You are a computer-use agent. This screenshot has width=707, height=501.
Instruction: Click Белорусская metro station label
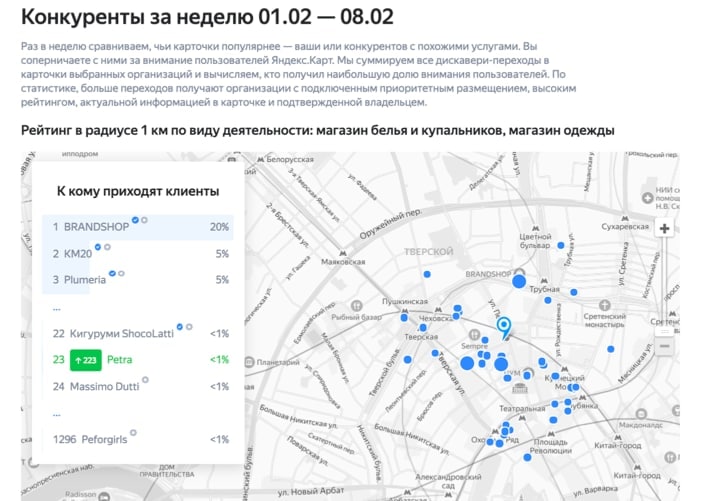point(289,159)
